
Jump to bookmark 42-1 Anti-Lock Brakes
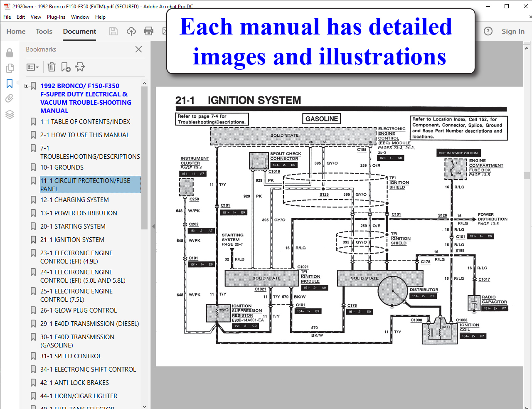click(74, 383)
